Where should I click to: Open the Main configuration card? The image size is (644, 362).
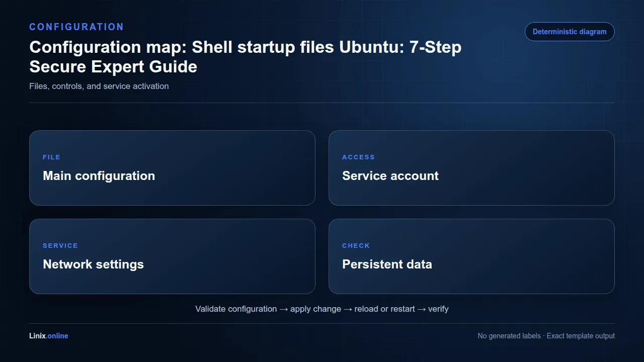click(x=172, y=168)
